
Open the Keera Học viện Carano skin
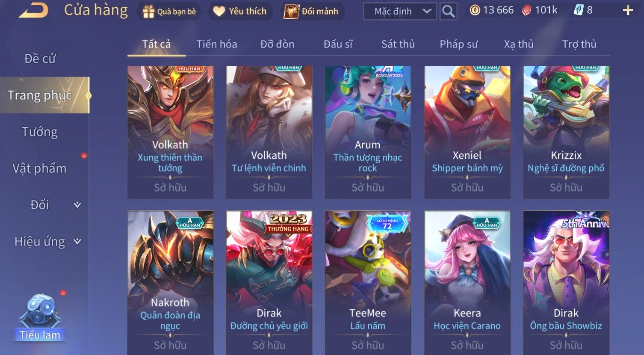(467, 282)
